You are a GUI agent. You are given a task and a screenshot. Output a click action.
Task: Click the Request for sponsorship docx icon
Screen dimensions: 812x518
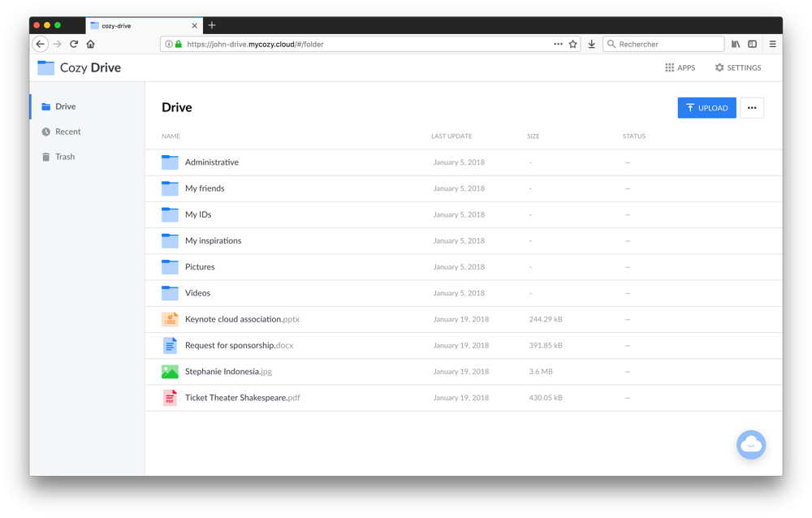click(170, 346)
